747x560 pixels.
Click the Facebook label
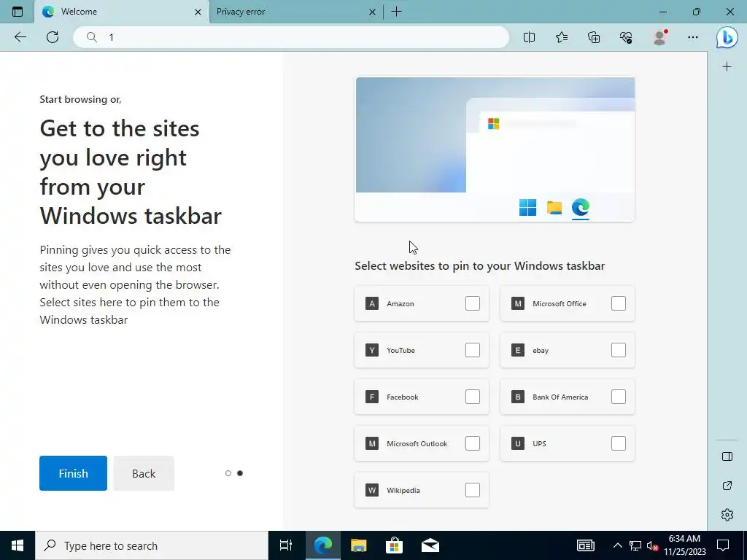click(x=403, y=397)
